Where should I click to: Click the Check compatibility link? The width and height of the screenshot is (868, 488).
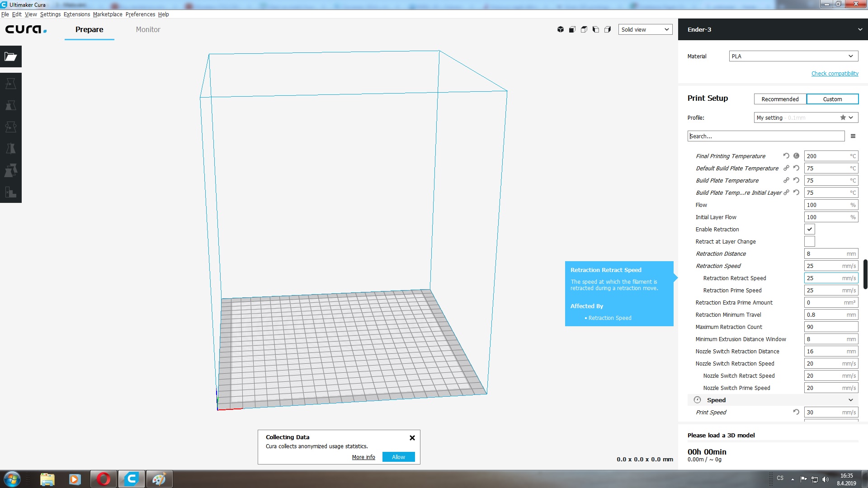coord(835,74)
